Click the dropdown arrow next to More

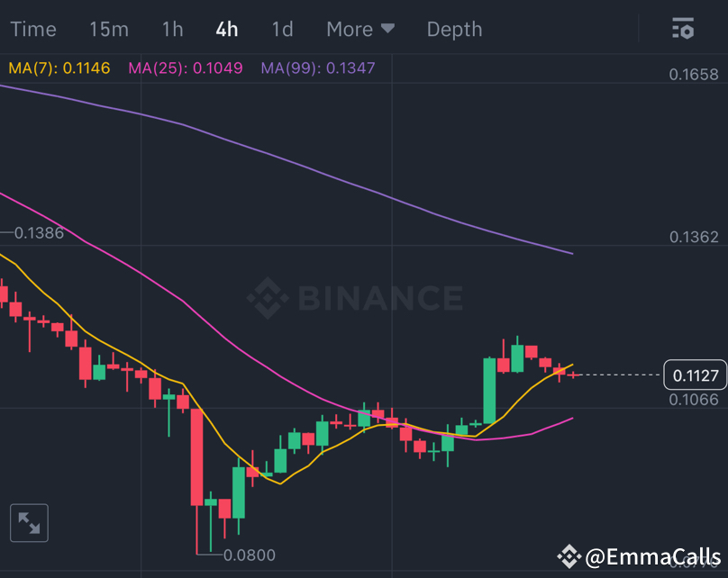[389, 29]
